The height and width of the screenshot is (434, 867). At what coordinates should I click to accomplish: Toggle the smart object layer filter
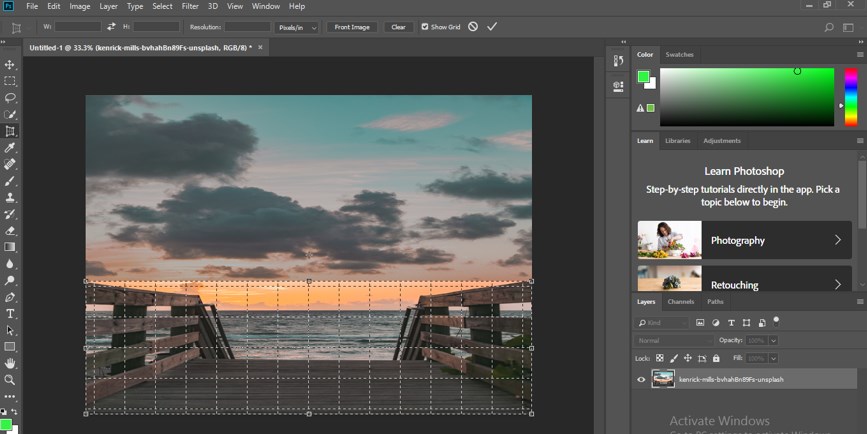pos(762,323)
